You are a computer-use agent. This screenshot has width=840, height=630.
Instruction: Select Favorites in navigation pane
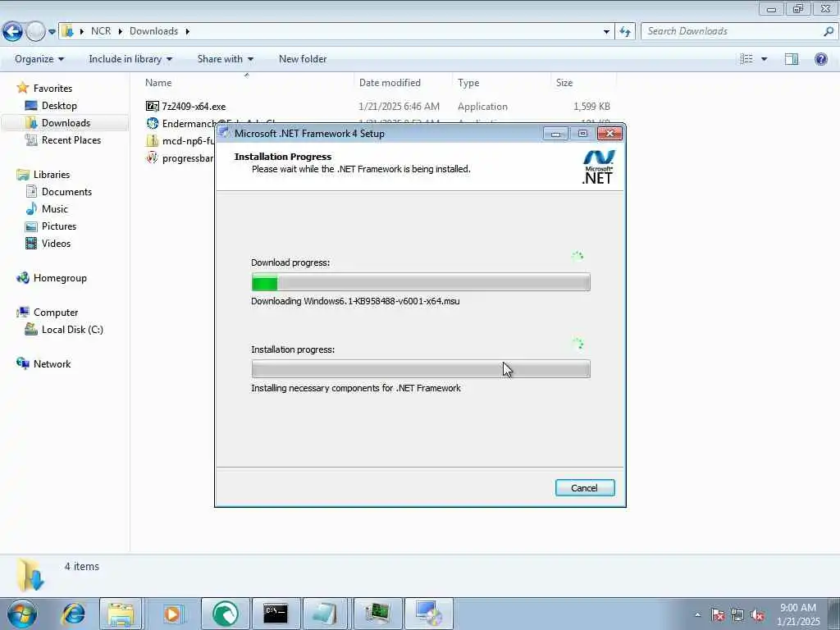pos(52,89)
